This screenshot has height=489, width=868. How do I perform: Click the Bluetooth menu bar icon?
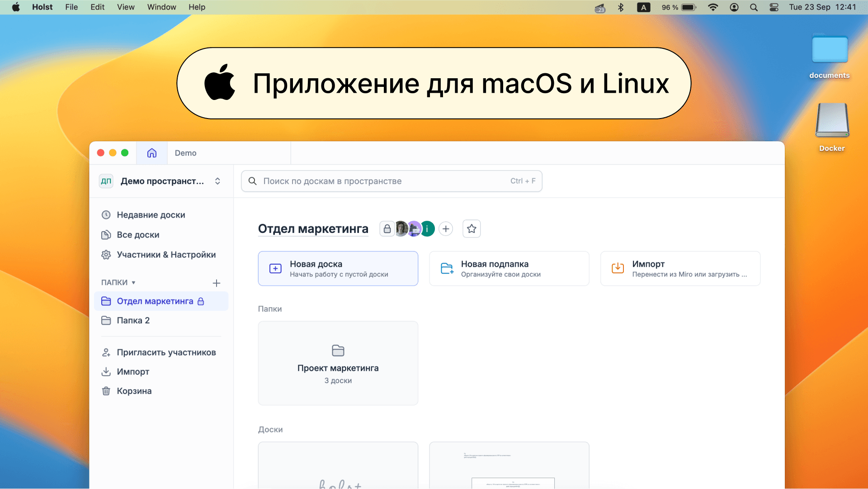coord(621,7)
